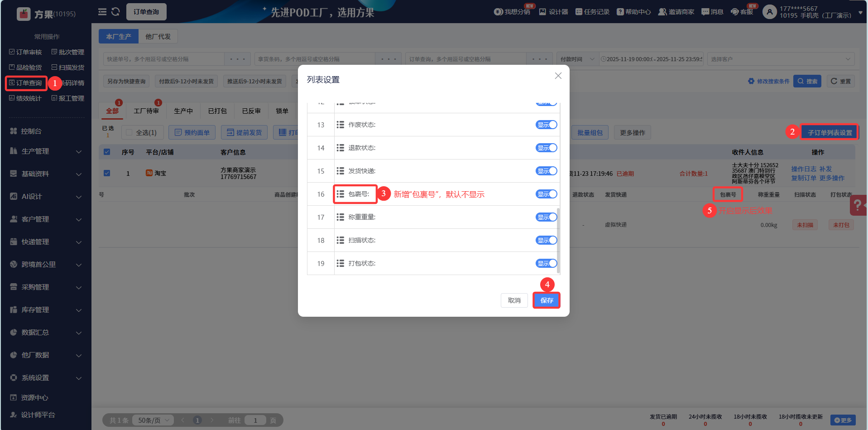Screen dimensions: 868x430
Task: Click the user avatar icon
Action: point(770,12)
